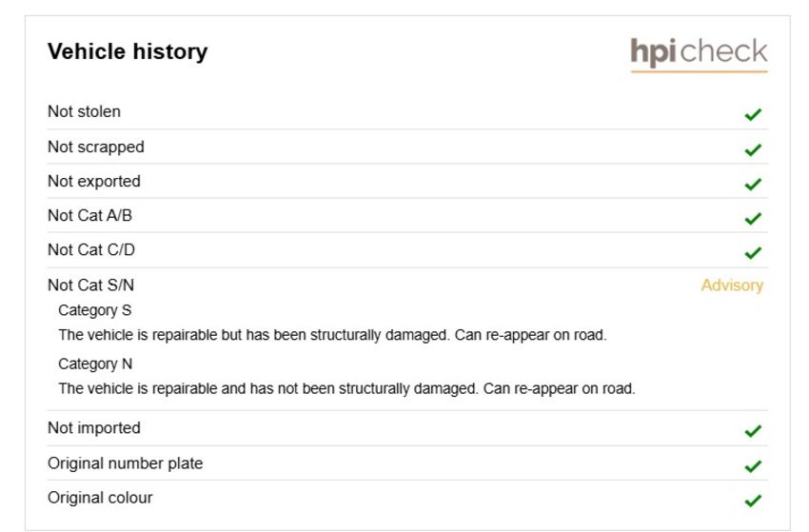The height and width of the screenshot is (532, 809).
Task: Click the Category N heading
Action: click(95, 364)
